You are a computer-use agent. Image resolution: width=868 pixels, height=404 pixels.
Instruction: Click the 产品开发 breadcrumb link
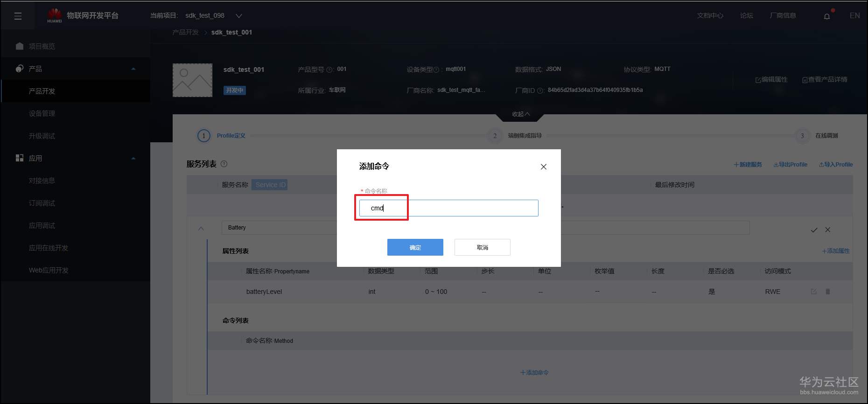[185, 32]
